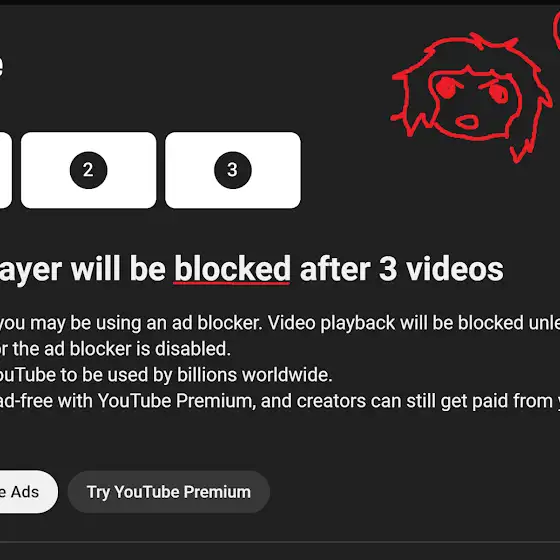560x560 pixels.
Task: Click the red doodle's right eye
Action: [x=498, y=92]
